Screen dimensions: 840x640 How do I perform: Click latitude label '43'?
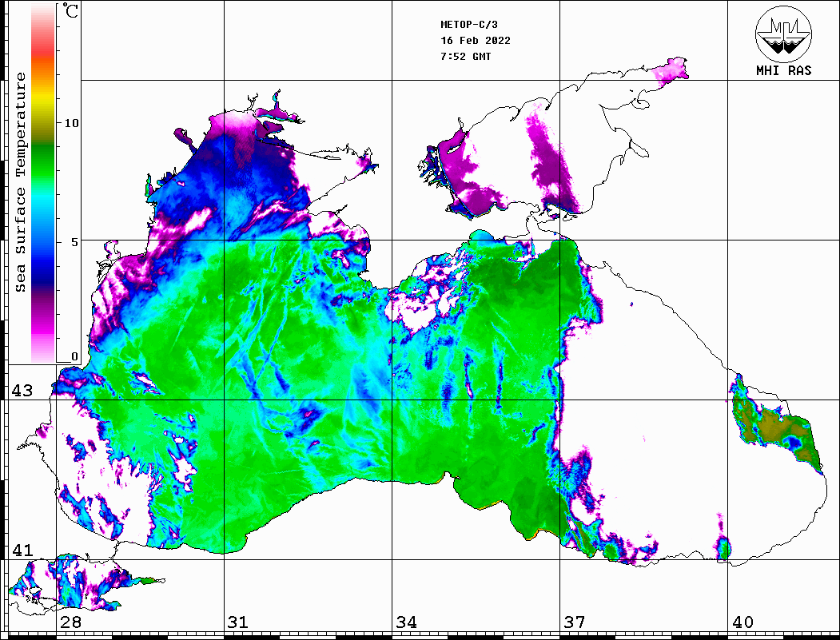[x=22, y=391]
